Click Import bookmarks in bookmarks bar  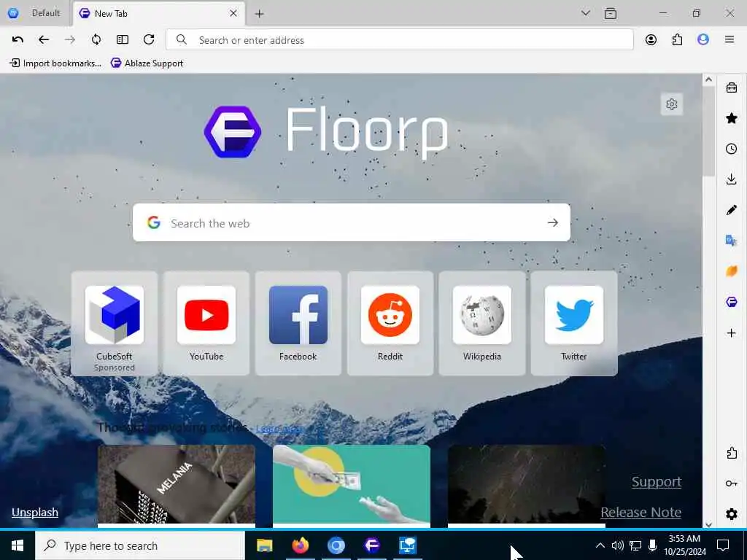tap(55, 63)
